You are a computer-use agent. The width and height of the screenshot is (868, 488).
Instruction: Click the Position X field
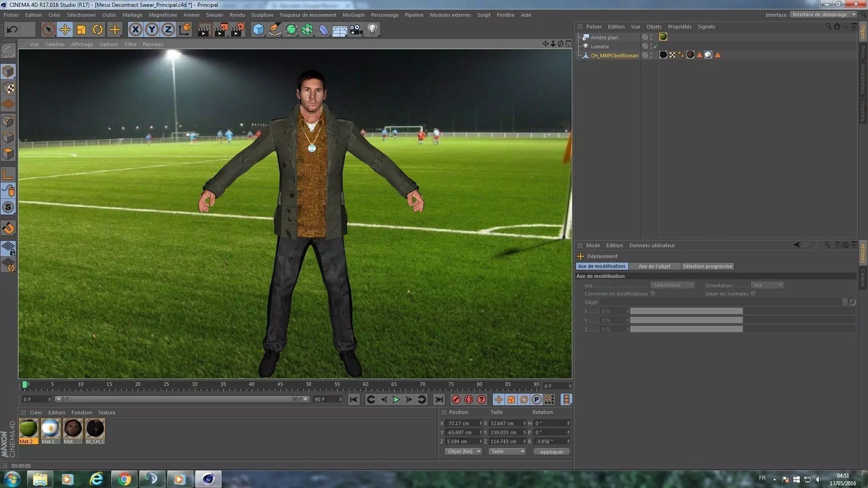point(464,423)
